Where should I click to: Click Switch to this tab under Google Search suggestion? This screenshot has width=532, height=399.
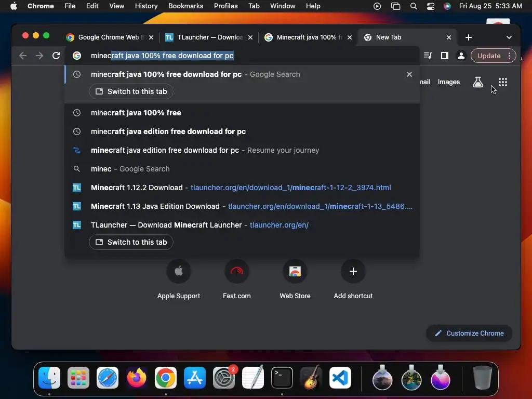(131, 91)
